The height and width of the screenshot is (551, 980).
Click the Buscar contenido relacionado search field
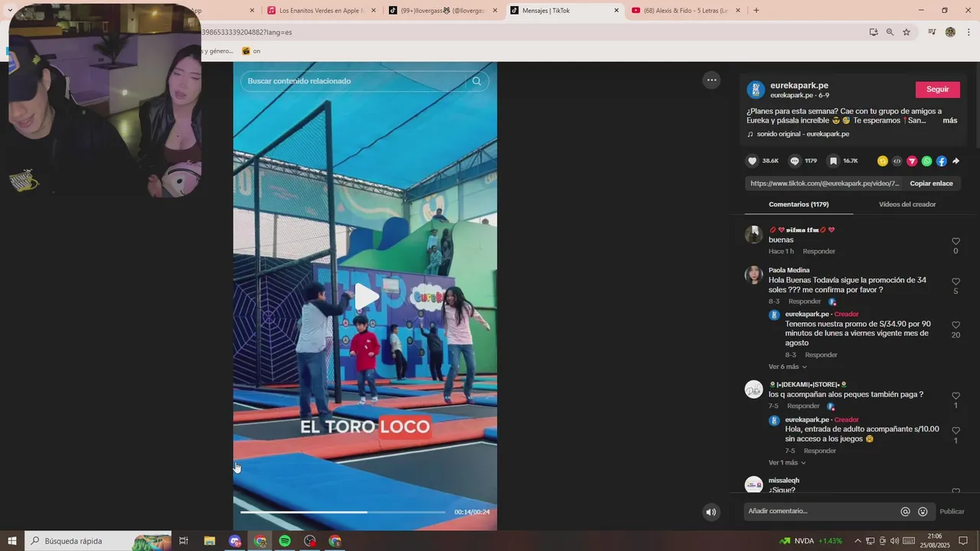(x=353, y=81)
